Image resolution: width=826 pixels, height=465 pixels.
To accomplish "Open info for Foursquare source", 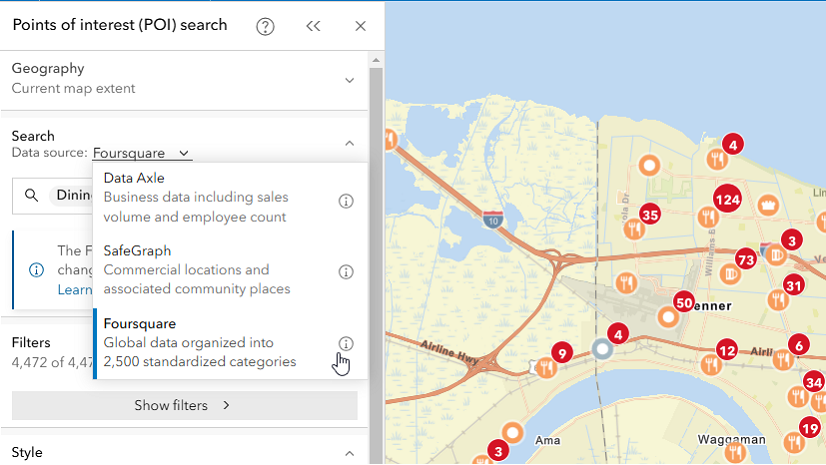I will click(x=346, y=343).
